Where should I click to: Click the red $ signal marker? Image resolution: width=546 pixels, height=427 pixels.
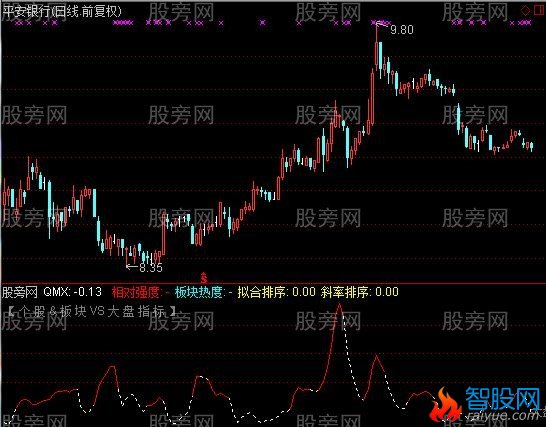click(204, 278)
